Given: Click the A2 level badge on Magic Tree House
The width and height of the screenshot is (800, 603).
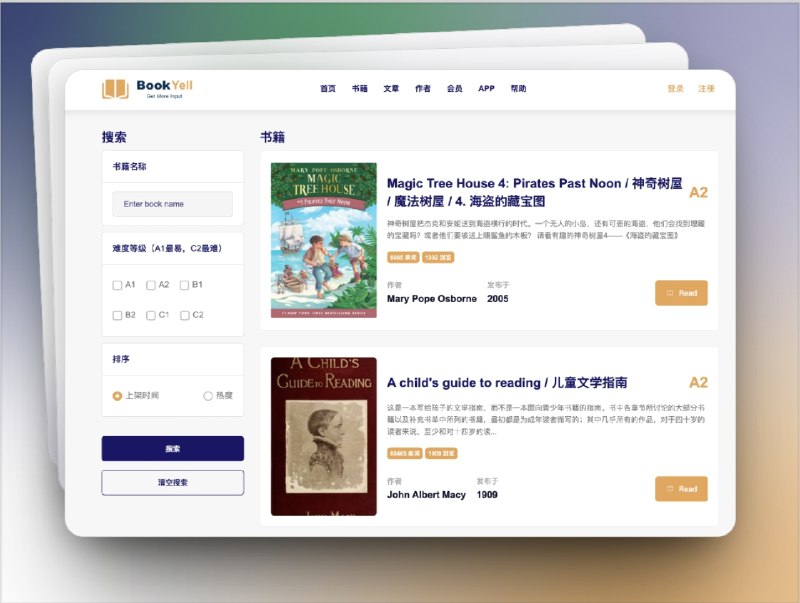Looking at the screenshot, I should coord(699,193).
